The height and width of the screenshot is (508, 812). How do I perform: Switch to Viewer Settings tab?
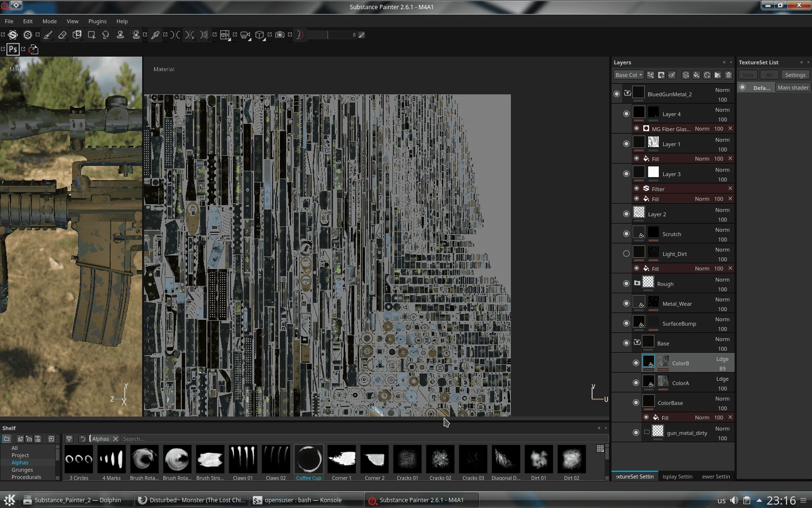click(716, 477)
